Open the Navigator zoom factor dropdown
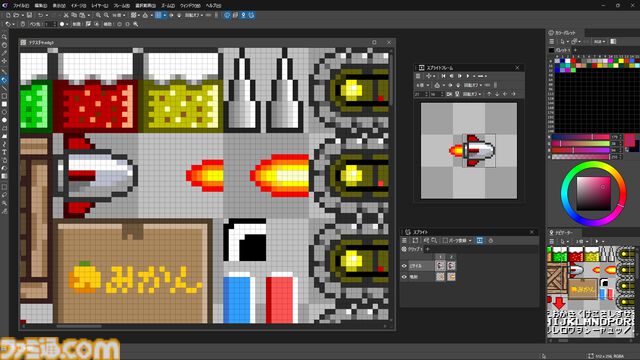This screenshot has height=360, width=640. (581, 241)
